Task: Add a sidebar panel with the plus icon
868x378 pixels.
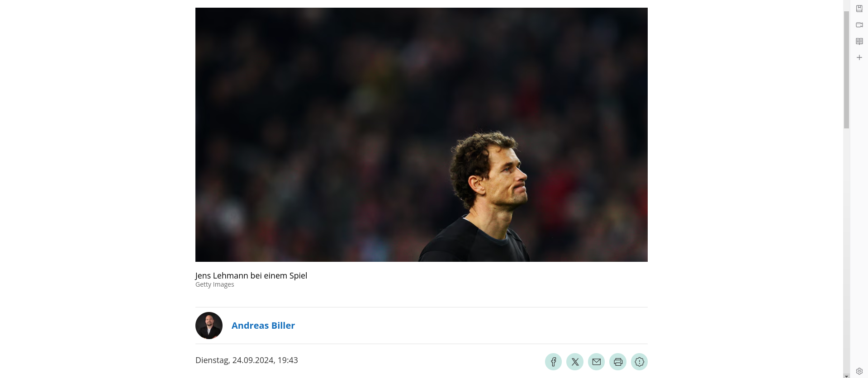Action: (x=859, y=57)
